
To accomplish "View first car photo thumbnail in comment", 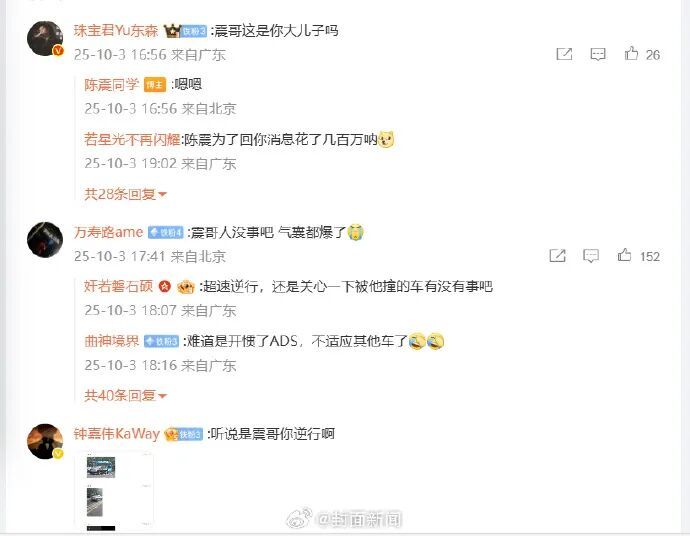I will click(x=101, y=467).
